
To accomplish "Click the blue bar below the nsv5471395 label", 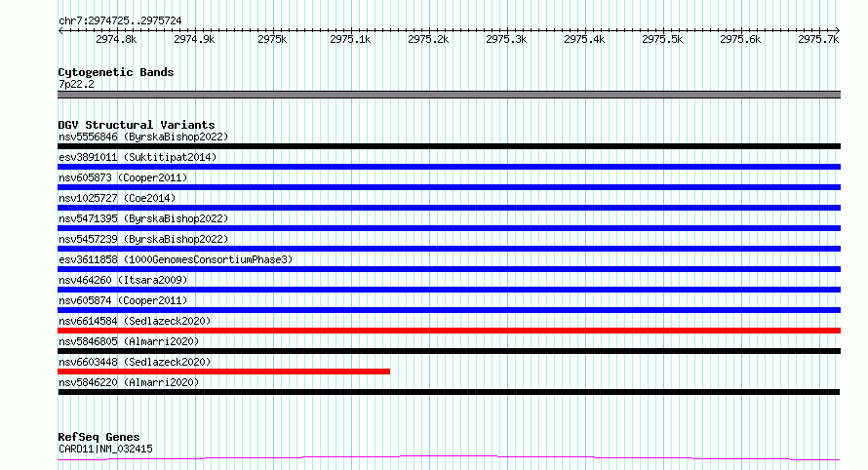I will point(449,228).
